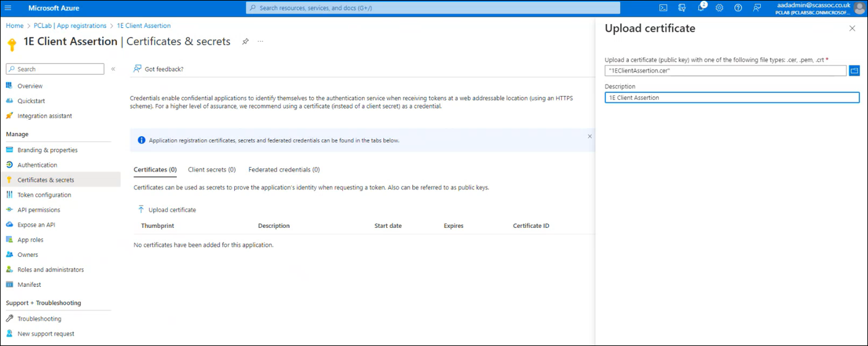This screenshot has height=346, width=868.
Task: Dismiss the blue information banner
Action: pos(589,136)
